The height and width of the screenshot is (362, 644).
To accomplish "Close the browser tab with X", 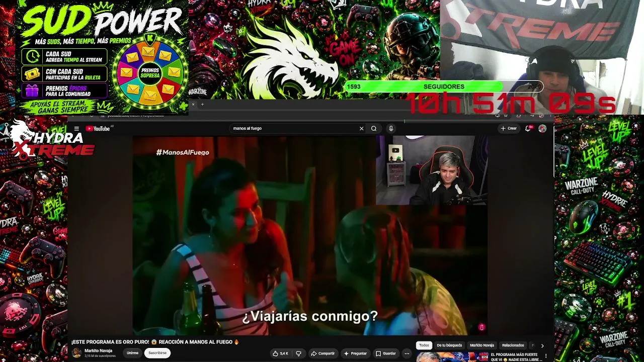I will click(x=193, y=105).
